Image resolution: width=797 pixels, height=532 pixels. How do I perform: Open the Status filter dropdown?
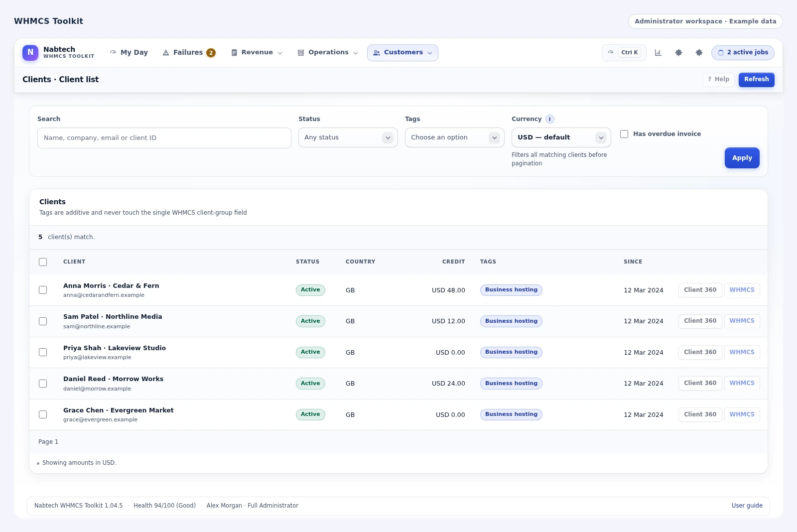click(348, 137)
